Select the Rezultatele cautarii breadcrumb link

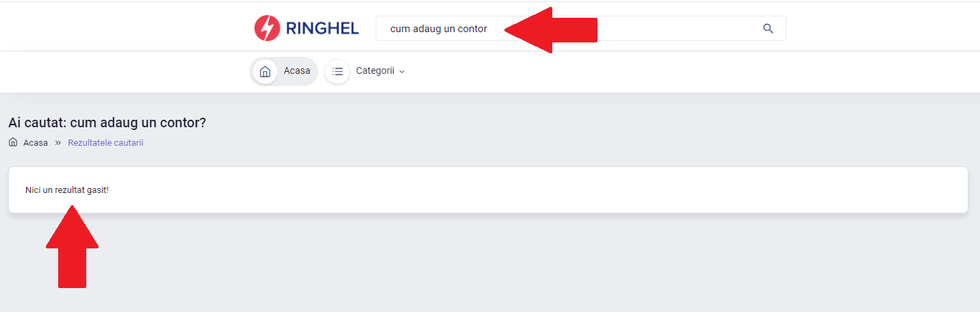pyautogui.click(x=105, y=143)
